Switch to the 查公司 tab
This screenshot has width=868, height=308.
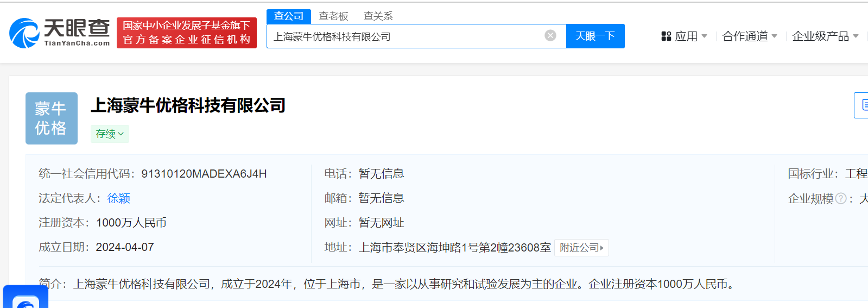point(289,16)
